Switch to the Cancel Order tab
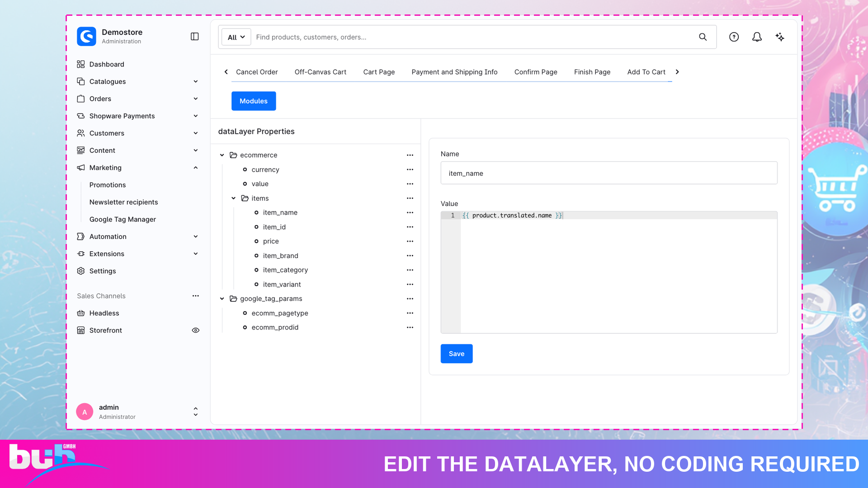The height and width of the screenshot is (488, 868). coord(257,72)
